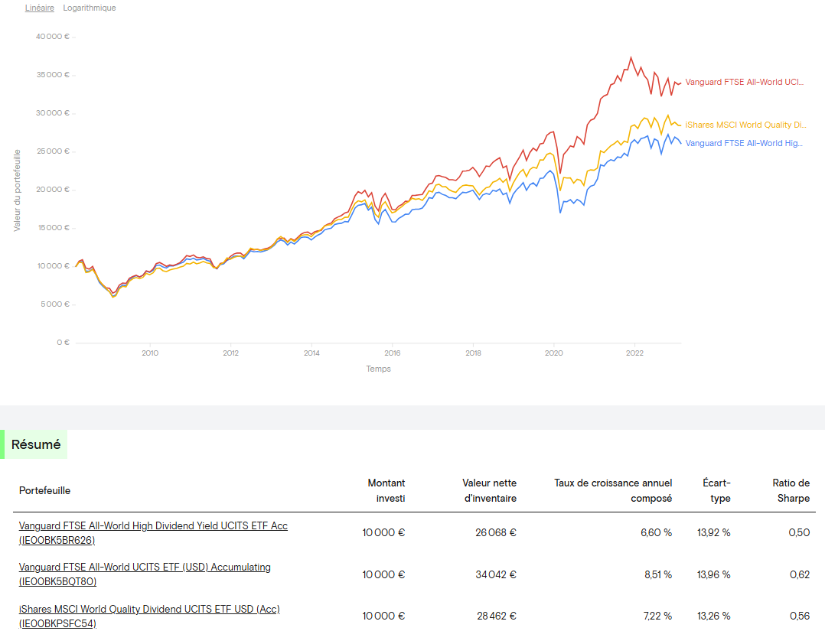Switch chart scale to Logarithmique
The height and width of the screenshot is (644, 825).
coord(90,8)
